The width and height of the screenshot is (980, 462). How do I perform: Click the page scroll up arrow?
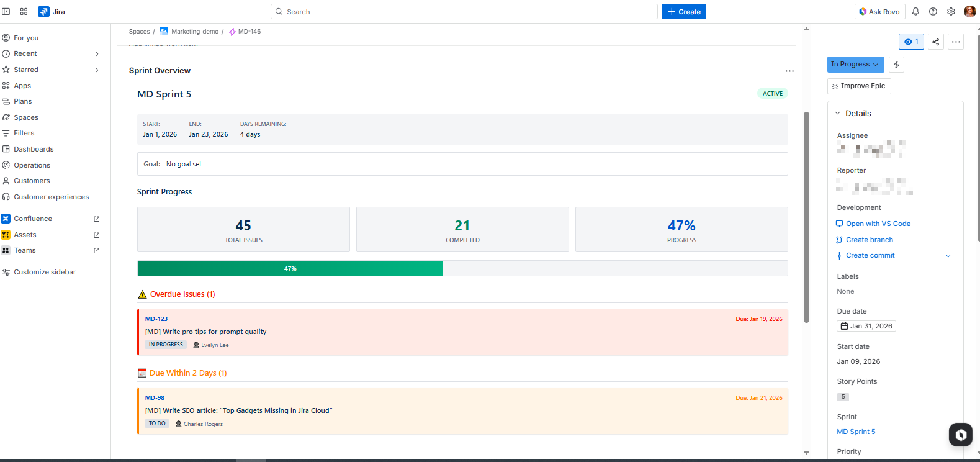806,29
